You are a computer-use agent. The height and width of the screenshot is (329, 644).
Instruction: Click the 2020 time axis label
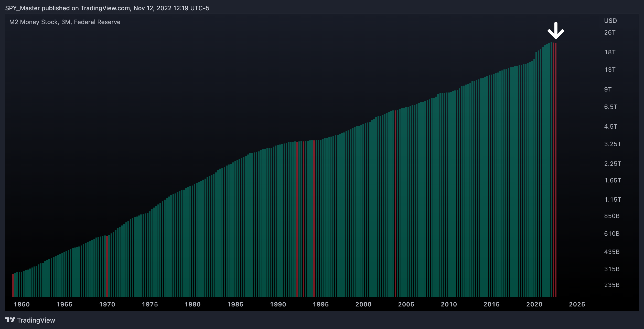click(534, 304)
